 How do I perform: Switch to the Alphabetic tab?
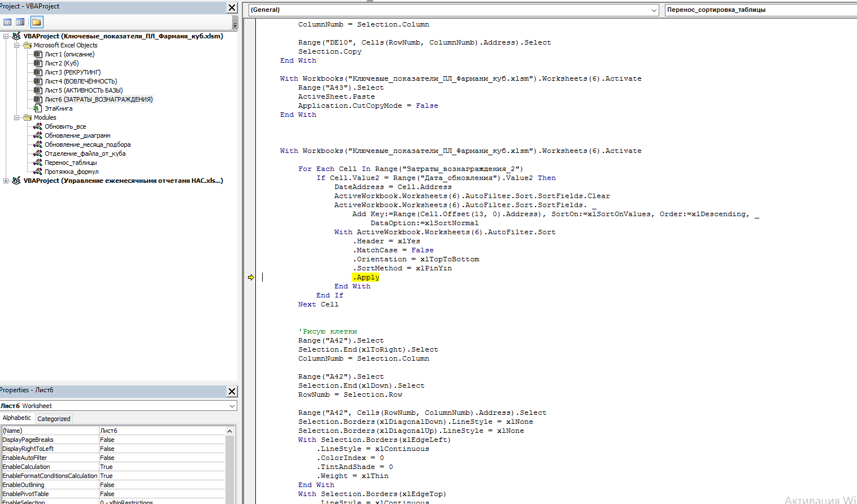click(x=17, y=418)
